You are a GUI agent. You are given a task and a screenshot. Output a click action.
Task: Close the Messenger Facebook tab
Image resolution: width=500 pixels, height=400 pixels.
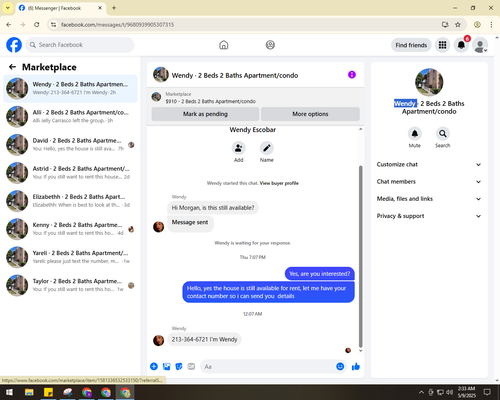pyautogui.click(x=100, y=8)
